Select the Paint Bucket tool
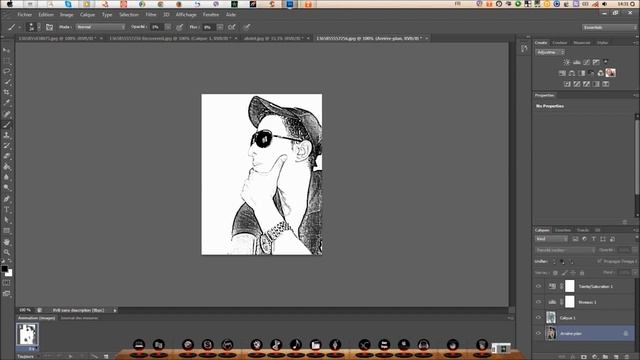This screenshot has height=360, width=640. coord(7,167)
